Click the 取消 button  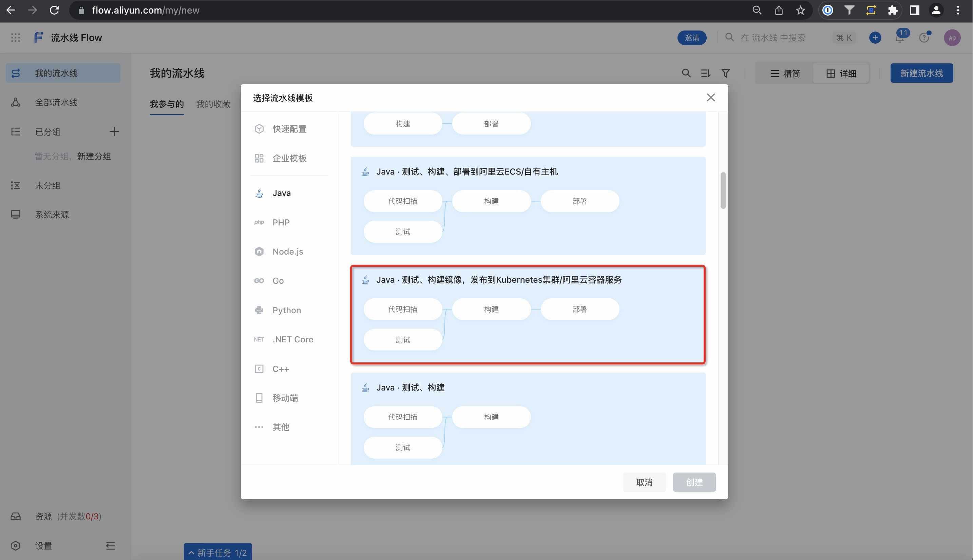[x=644, y=482]
